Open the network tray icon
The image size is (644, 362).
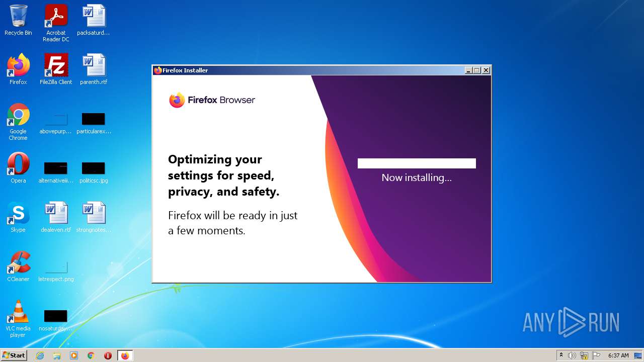pos(584,355)
